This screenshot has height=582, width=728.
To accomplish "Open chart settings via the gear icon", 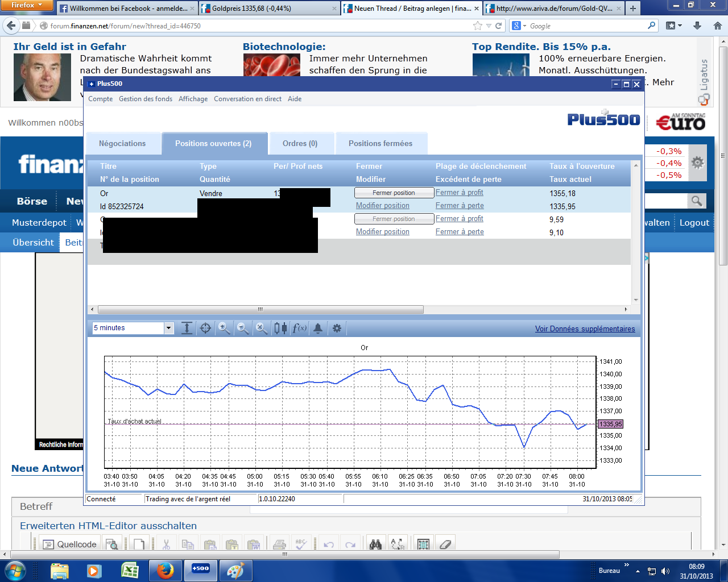I will 336,328.
